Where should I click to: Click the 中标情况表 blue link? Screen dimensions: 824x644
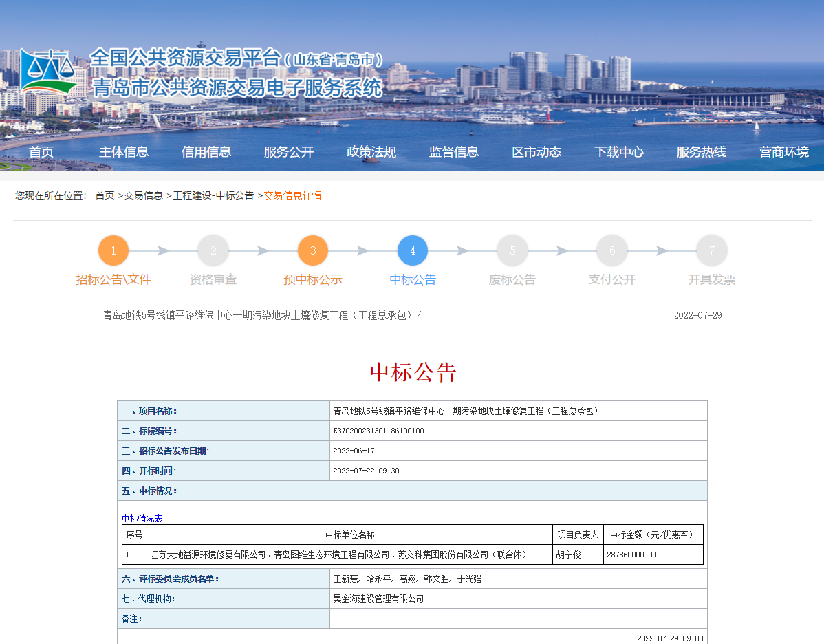[142, 519]
